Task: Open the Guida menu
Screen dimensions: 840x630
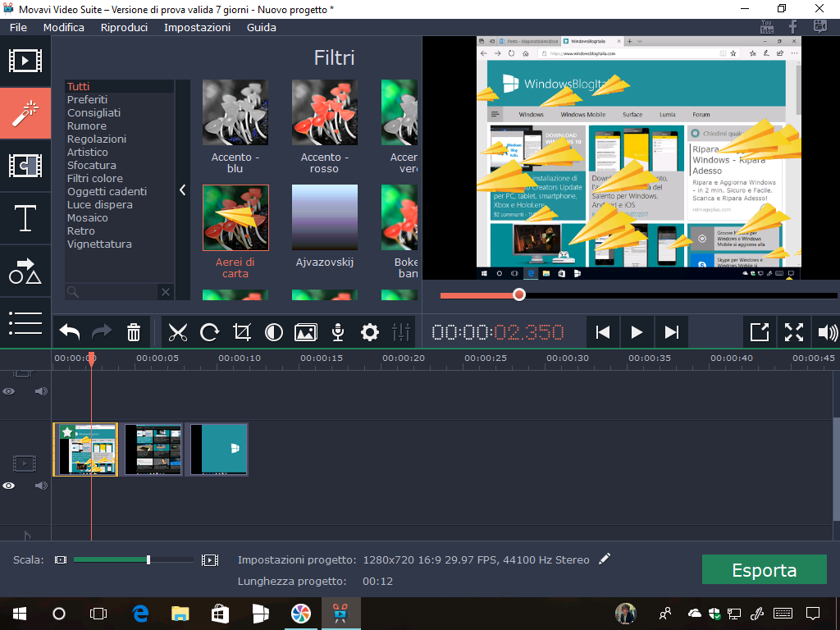Action: click(262, 27)
